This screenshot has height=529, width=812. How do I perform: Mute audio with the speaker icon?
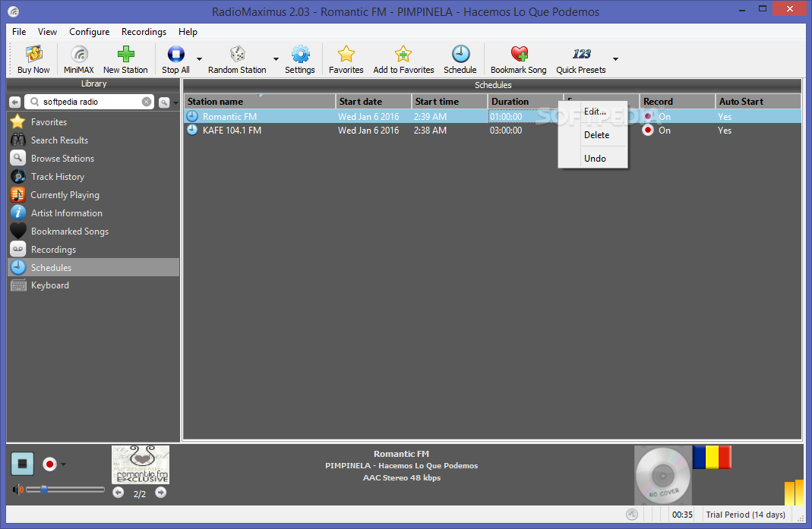[x=17, y=489]
